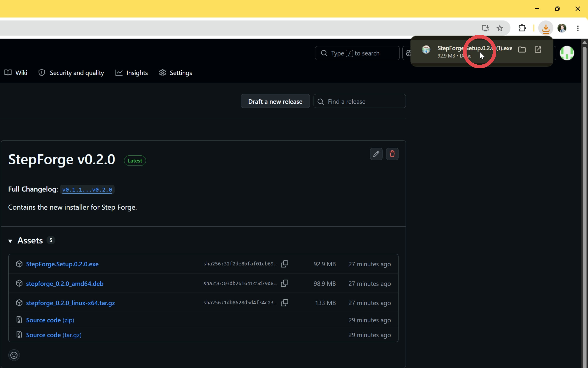Download stepforge_0.2.0_linux-x64.tar.gz
This screenshot has height=368, width=588.
[70, 303]
